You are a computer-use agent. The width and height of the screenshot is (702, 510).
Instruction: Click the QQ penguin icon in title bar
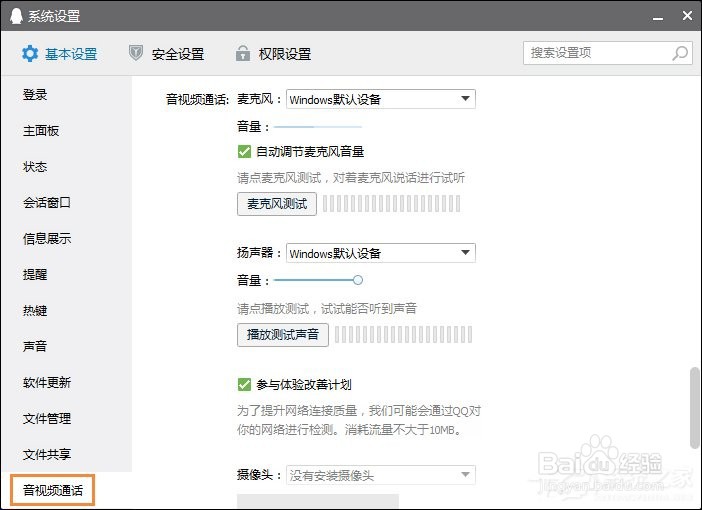coord(16,16)
